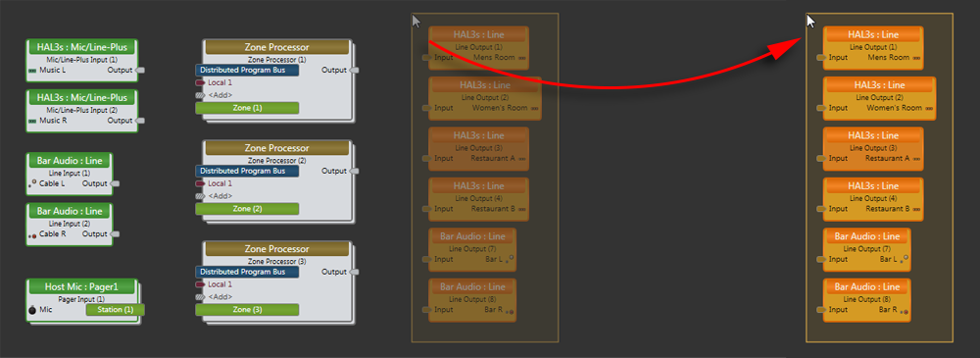Click the Local 1 input node on Zone Processor (1)
The width and height of the screenshot is (980, 358).
[x=200, y=82]
